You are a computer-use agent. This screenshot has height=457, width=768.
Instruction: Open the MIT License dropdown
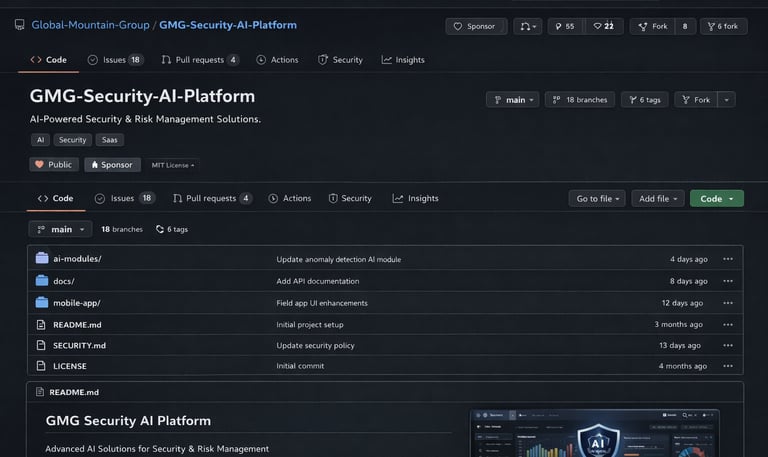click(x=172, y=165)
